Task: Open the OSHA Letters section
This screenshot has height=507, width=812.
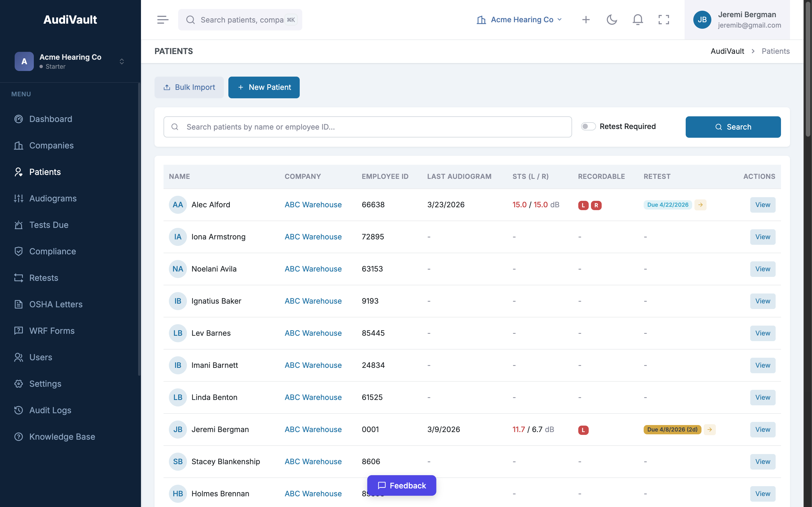Action: 55,304
